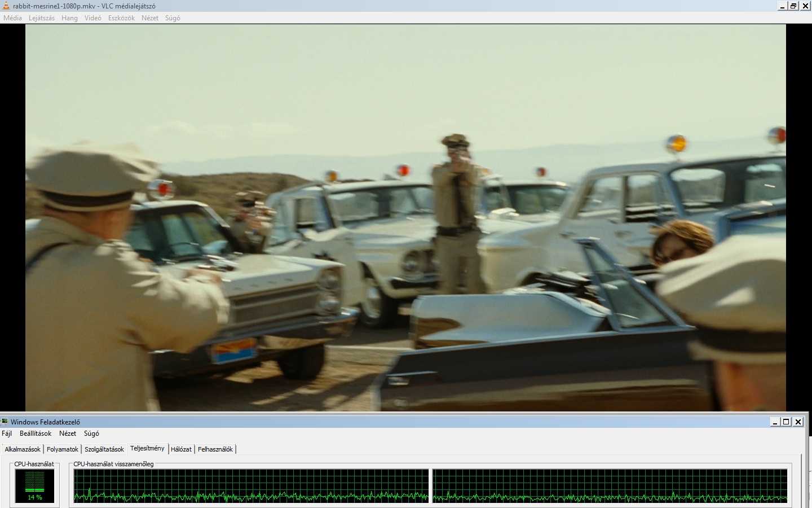812x508 pixels.
Task: Open the Hang menu in VLC
Action: point(69,18)
